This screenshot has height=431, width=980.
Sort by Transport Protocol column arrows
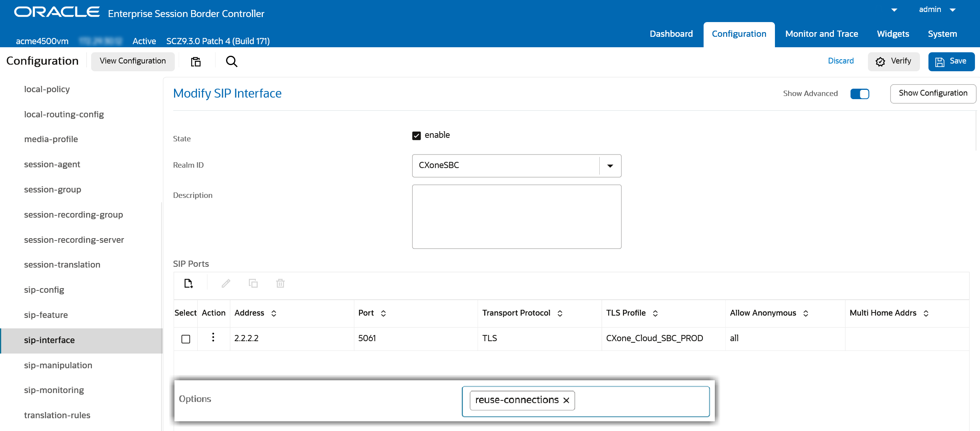tap(560, 313)
